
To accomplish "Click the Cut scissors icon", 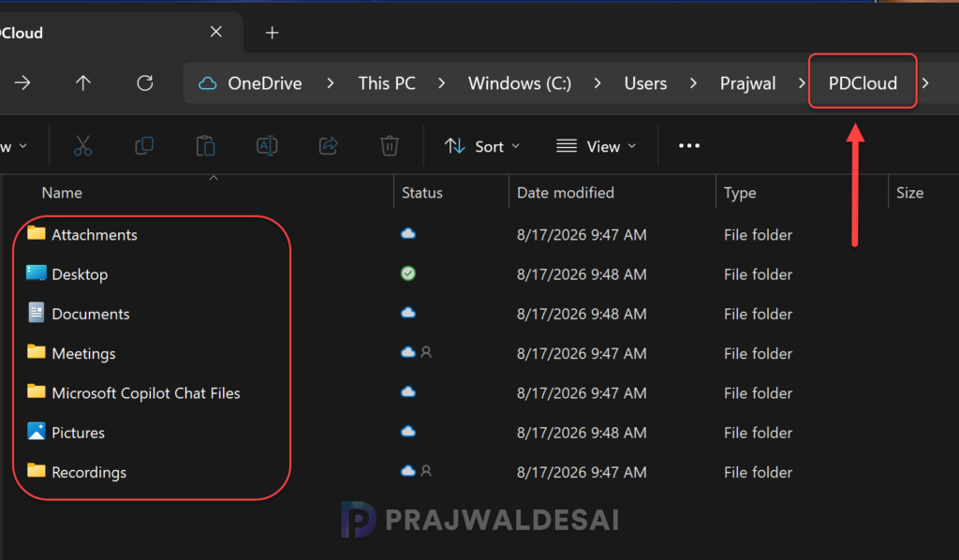I will [x=82, y=146].
